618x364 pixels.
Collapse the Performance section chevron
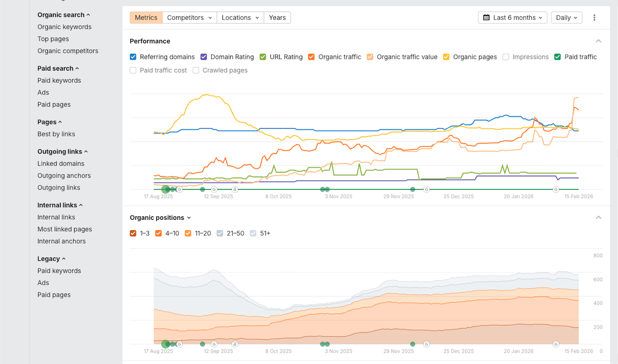[598, 41]
